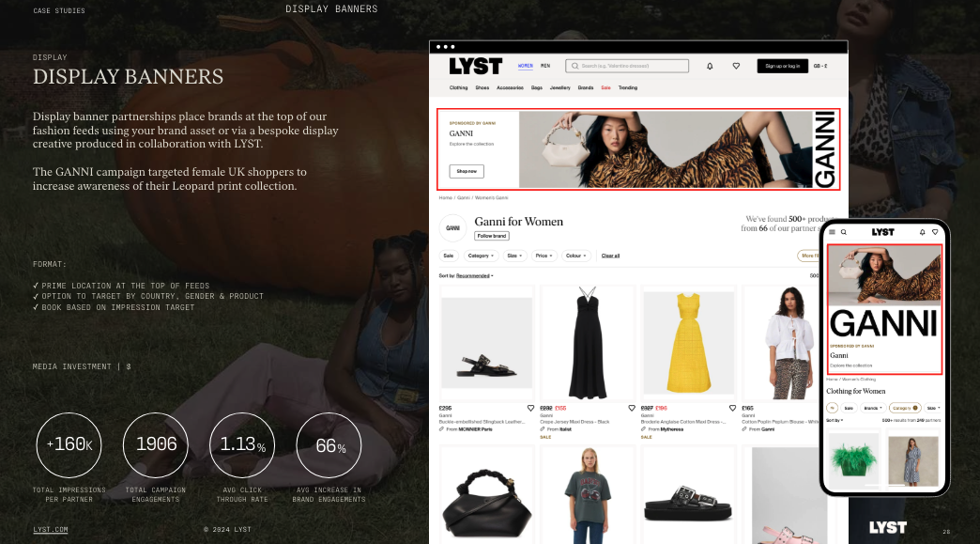Select the Colour filter

point(575,256)
